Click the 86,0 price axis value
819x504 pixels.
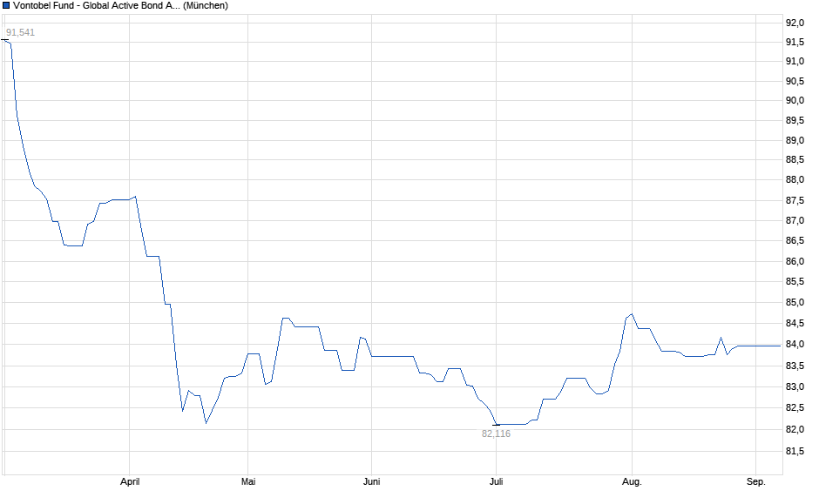795,261
